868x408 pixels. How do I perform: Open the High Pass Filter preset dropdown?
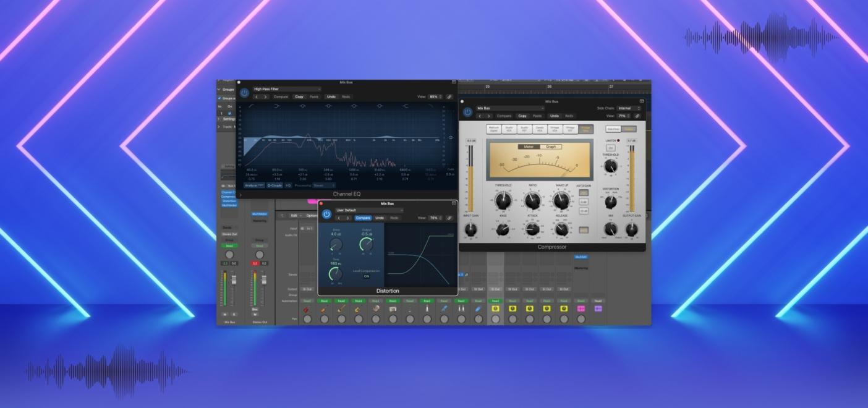(286, 89)
